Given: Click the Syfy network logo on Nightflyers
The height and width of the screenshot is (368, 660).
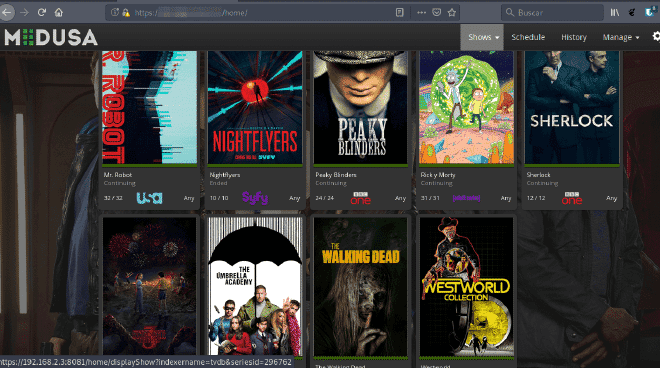Looking at the screenshot, I should [x=255, y=197].
